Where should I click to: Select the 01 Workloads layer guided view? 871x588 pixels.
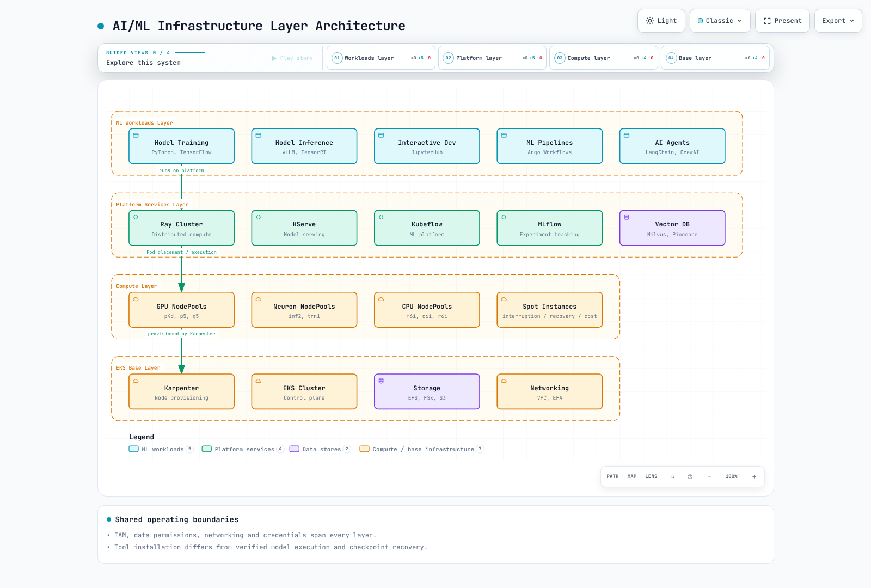coord(381,58)
